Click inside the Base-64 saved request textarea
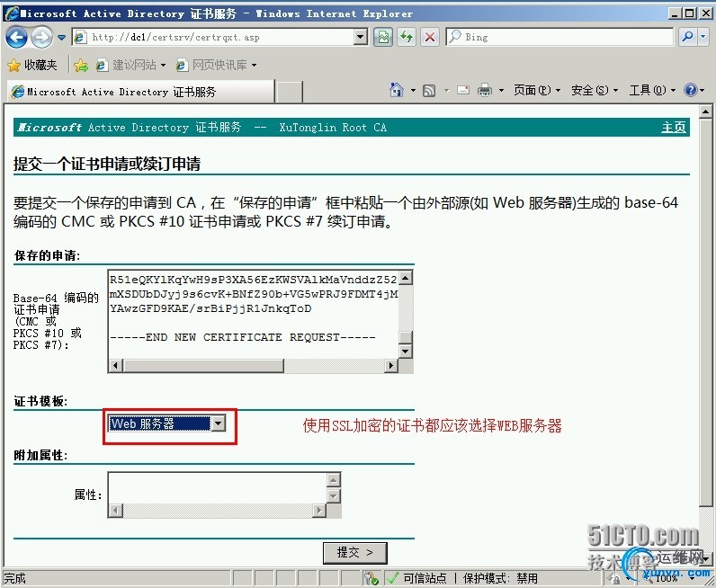716x588 pixels. (254, 314)
